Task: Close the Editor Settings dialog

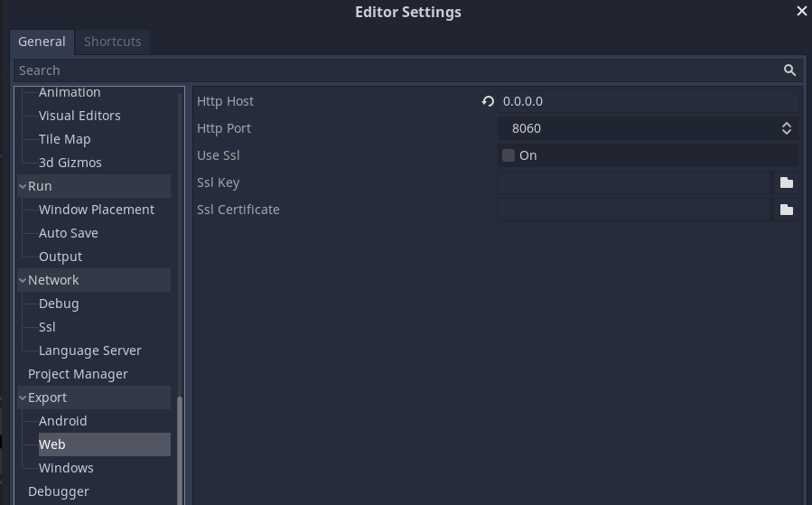Action: coord(802,11)
